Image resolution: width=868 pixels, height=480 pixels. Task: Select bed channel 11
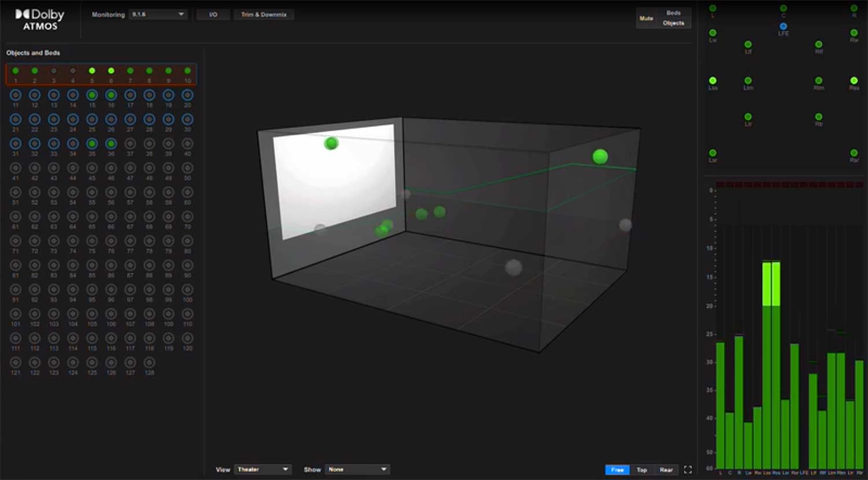(16, 95)
